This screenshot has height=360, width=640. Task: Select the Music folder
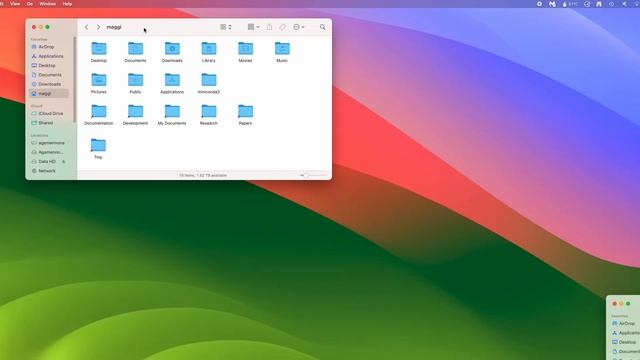(x=282, y=52)
